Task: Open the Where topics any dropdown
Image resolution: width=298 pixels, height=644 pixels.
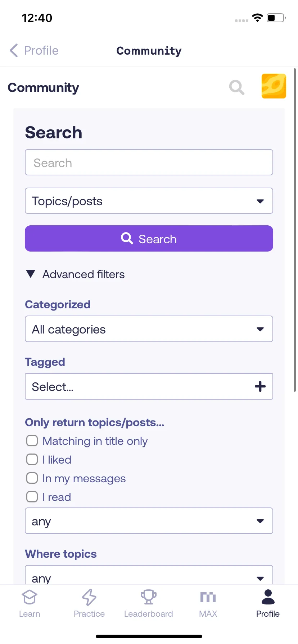Action: tap(149, 575)
